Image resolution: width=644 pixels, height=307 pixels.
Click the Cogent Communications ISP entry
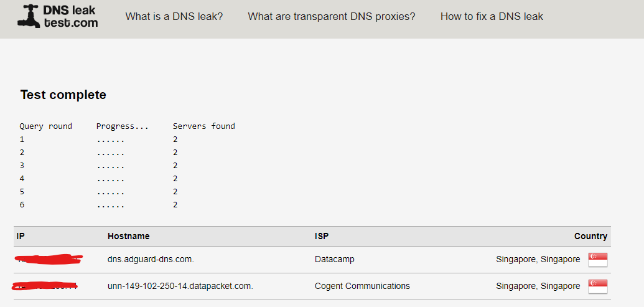(x=362, y=286)
